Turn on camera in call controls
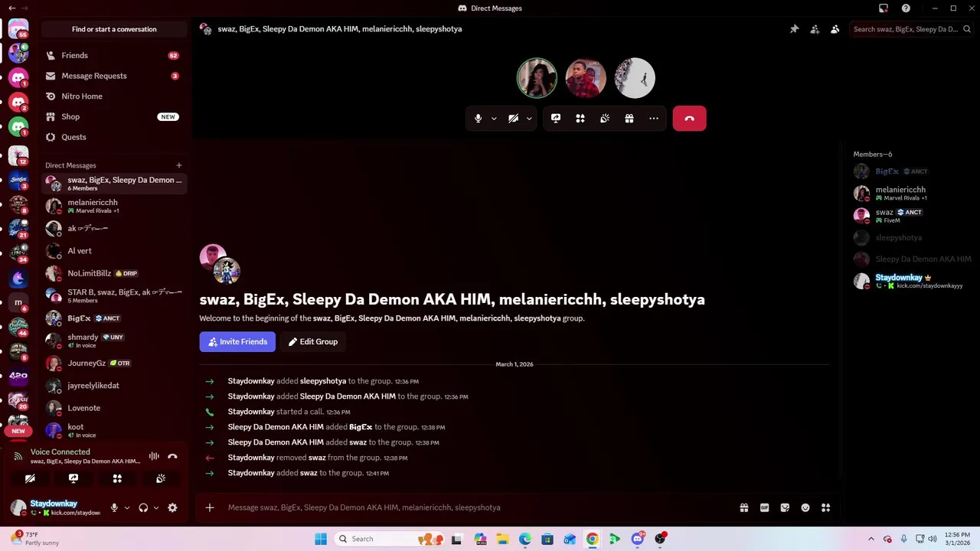The width and height of the screenshot is (980, 551). [x=513, y=119]
